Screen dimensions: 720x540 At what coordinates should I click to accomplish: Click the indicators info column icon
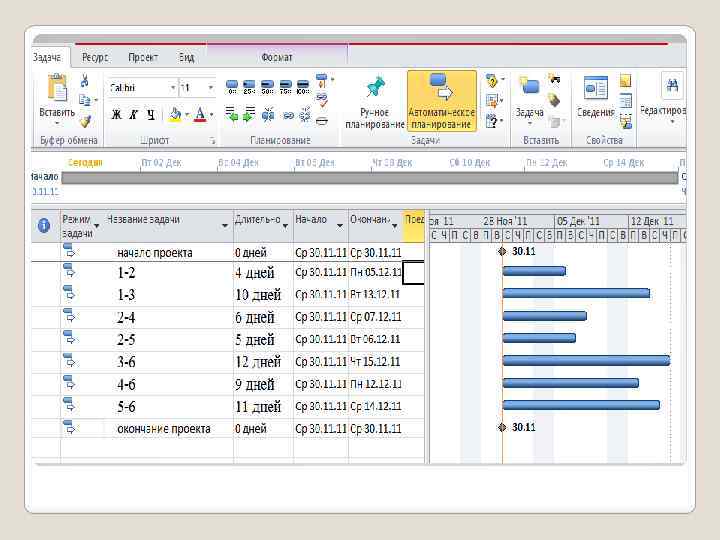tap(44, 226)
